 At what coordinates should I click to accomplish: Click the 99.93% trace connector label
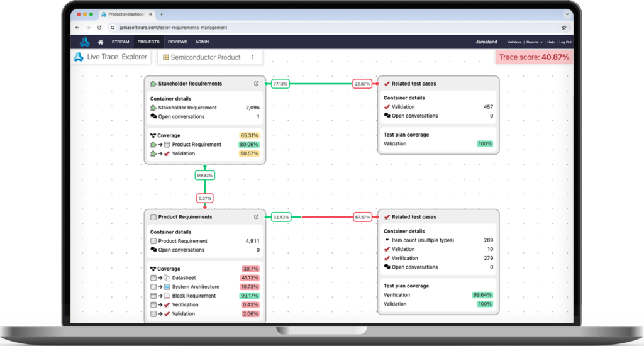pos(204,176)
